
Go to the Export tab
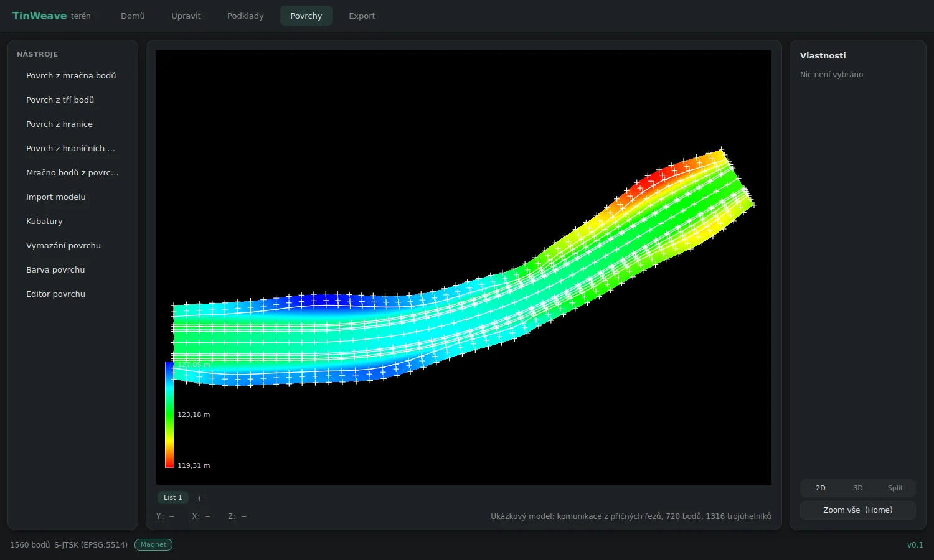362,16
